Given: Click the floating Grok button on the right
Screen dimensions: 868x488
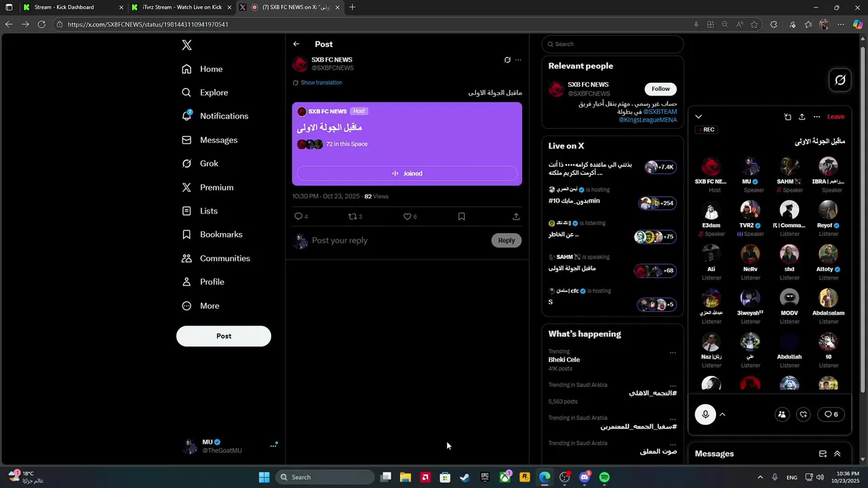Looking at the screenshot, I should point(840,80).
